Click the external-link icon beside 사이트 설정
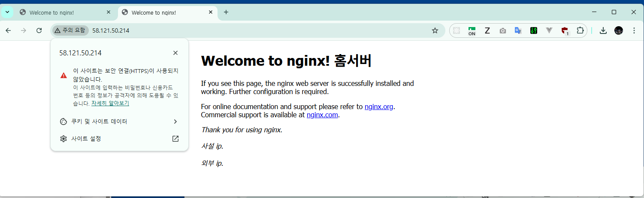Image resolution: width=644 pixels, height=198 pixels. coord(175,139)
